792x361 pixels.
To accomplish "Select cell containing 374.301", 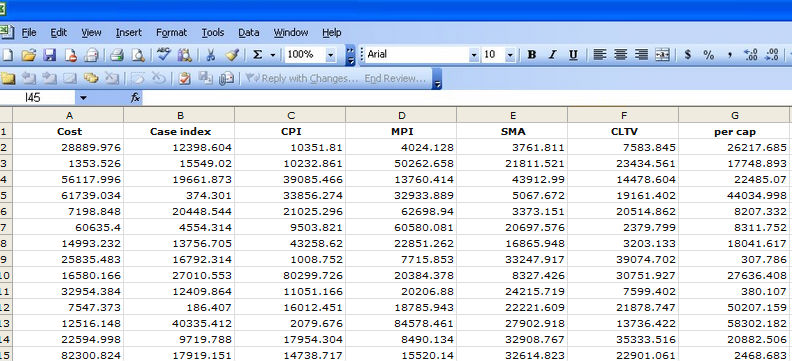I will click(x=179, y=195).
